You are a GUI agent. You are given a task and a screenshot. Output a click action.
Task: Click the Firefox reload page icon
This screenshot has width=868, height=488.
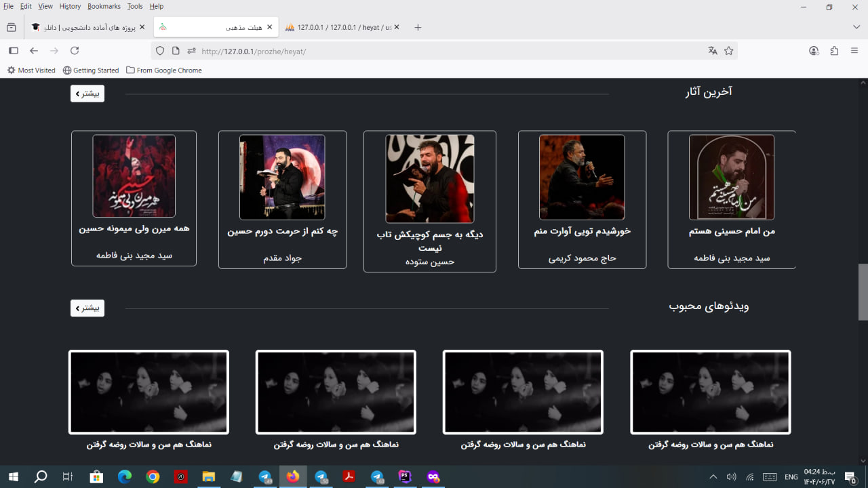75,51
